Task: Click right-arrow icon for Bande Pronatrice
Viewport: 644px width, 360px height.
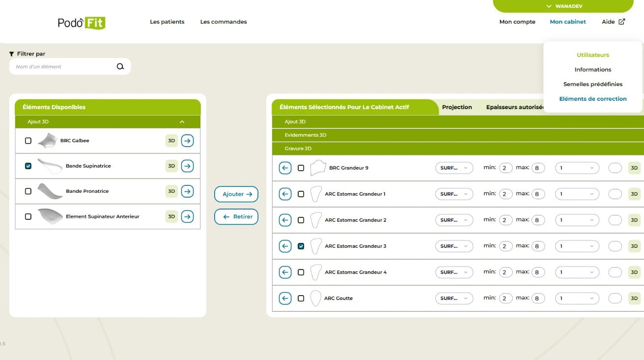Action: [x=187, y=191]
